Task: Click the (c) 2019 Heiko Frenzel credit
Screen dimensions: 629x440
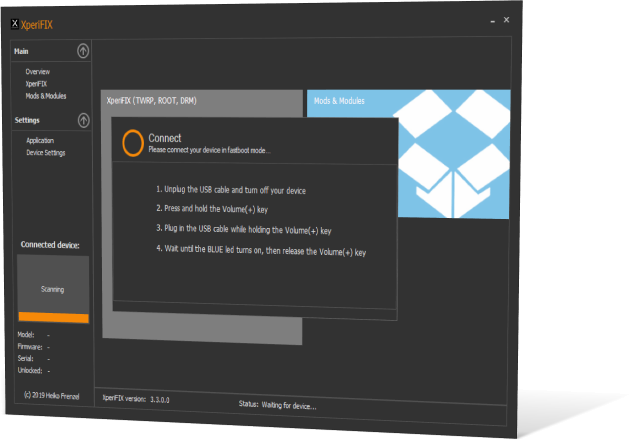Action: click(51, 395)
